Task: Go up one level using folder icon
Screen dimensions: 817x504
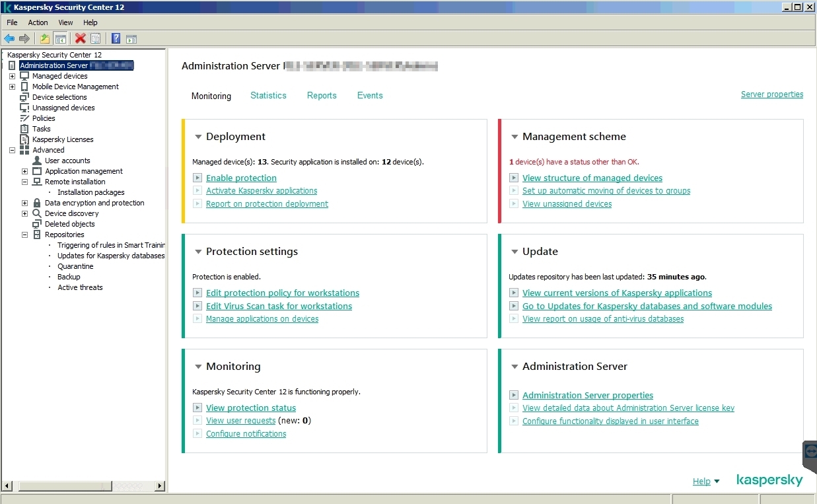Action: (x=44, y=39)
